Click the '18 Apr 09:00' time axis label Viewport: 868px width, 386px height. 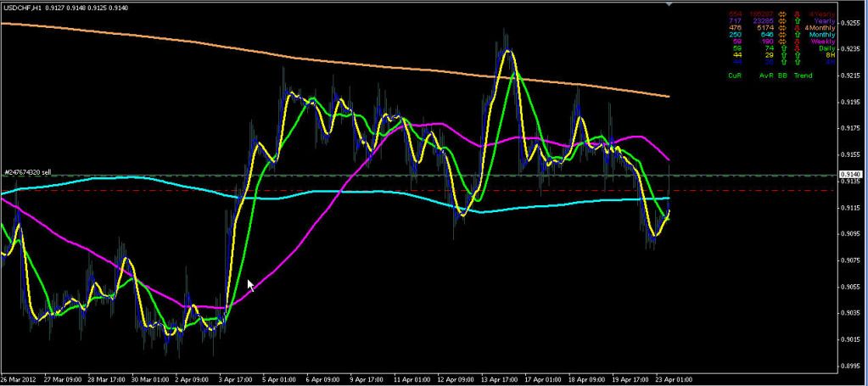(x=587, y=380)
